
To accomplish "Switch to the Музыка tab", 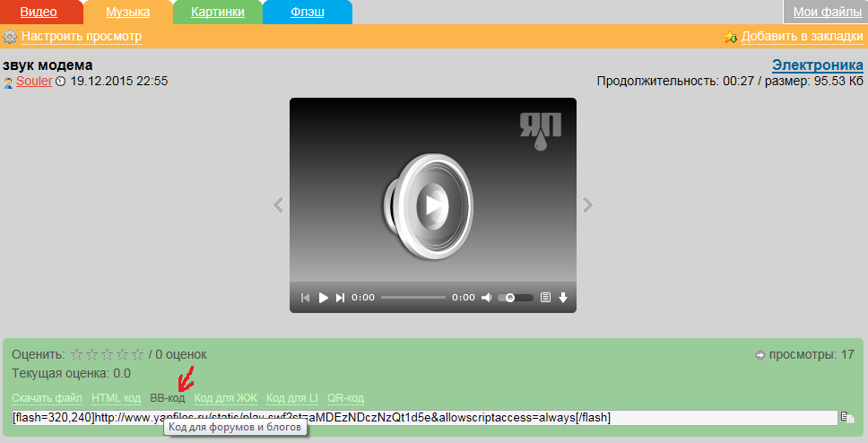I will (128, 13).
